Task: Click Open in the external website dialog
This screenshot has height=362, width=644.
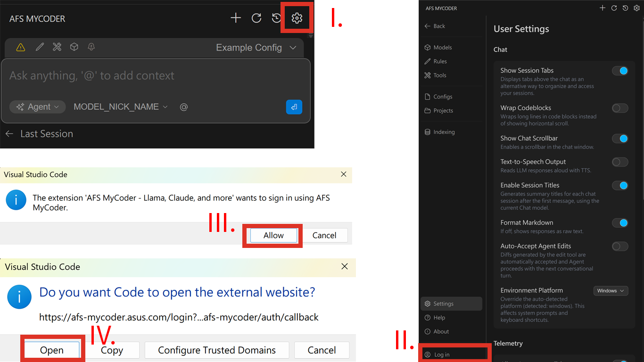Action: click(51, 350)
